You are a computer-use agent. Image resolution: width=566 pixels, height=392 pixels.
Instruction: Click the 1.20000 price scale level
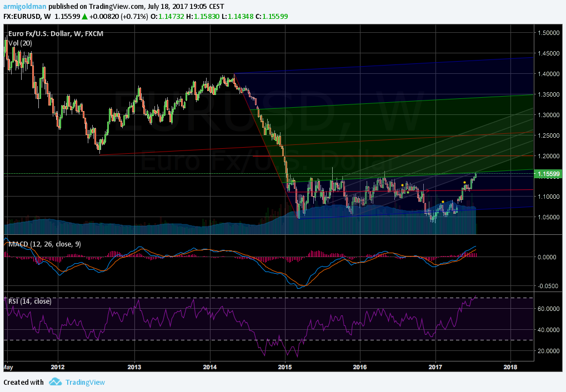tap(549, 156)
